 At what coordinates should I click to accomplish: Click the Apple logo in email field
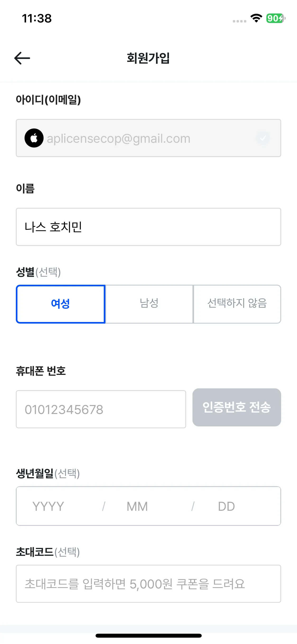34,138
